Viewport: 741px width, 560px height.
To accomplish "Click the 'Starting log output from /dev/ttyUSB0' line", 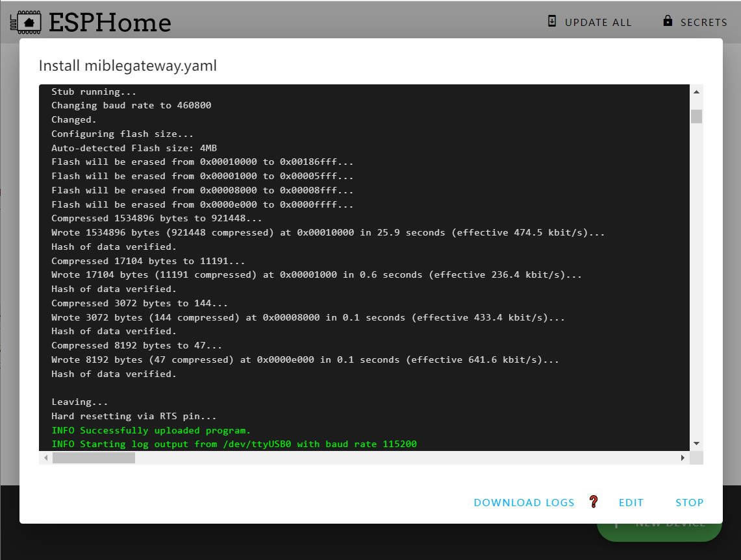I will (234, 444).
